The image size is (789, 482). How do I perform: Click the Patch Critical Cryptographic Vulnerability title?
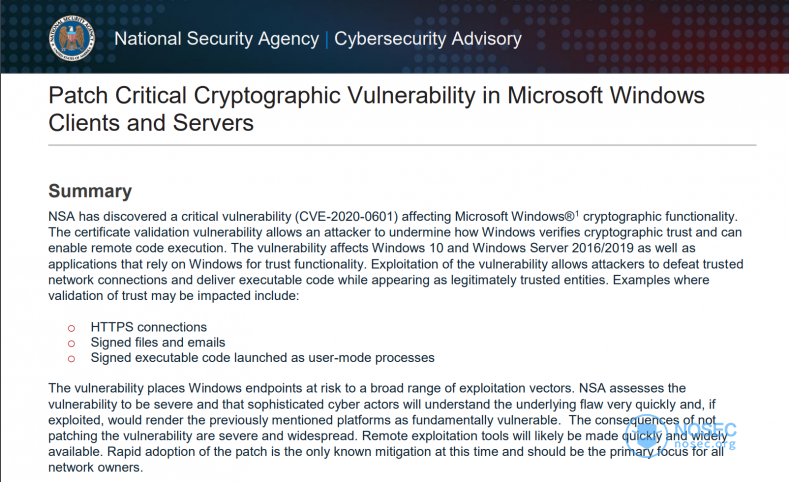(x=376, y=109)
